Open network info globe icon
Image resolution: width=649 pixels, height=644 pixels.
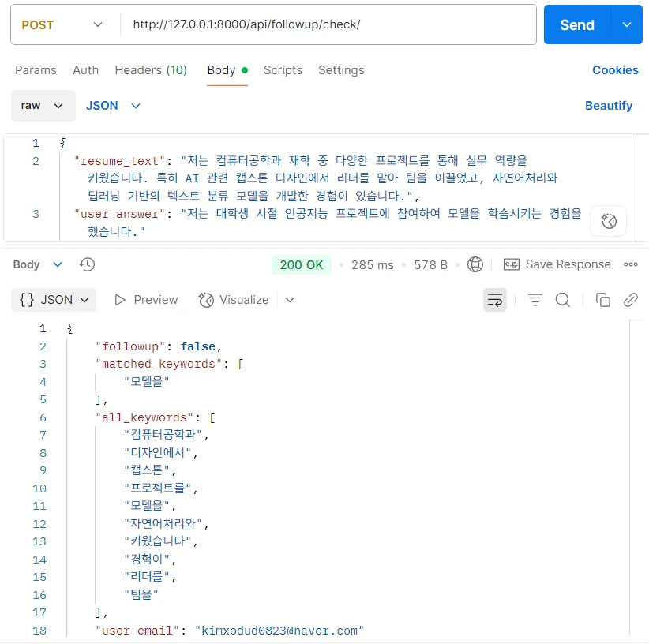click(475, 264)
